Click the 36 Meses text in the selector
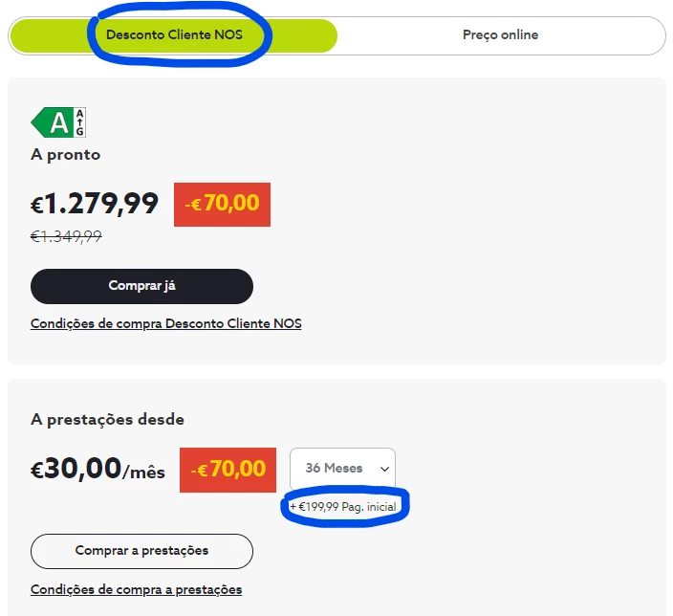 334,469
